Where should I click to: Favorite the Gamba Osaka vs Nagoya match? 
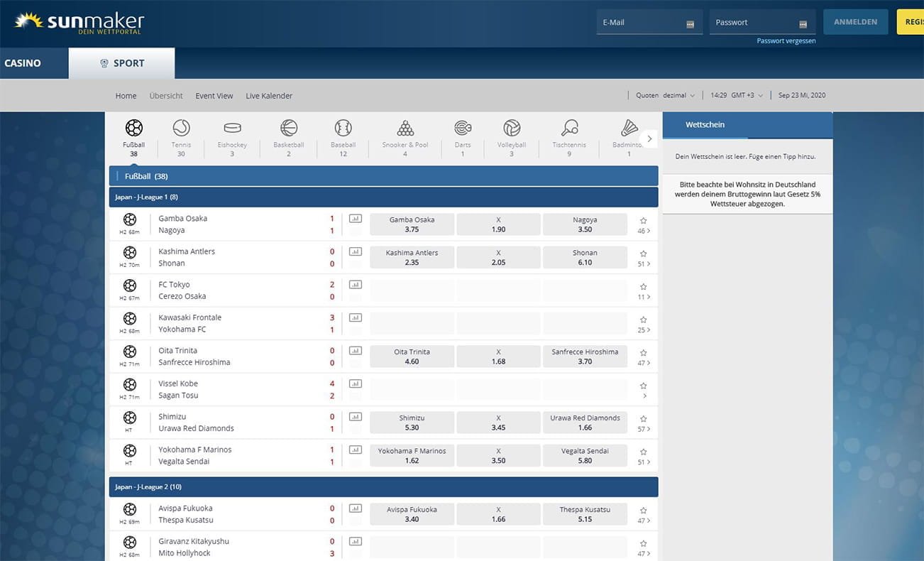coord(644,221)
